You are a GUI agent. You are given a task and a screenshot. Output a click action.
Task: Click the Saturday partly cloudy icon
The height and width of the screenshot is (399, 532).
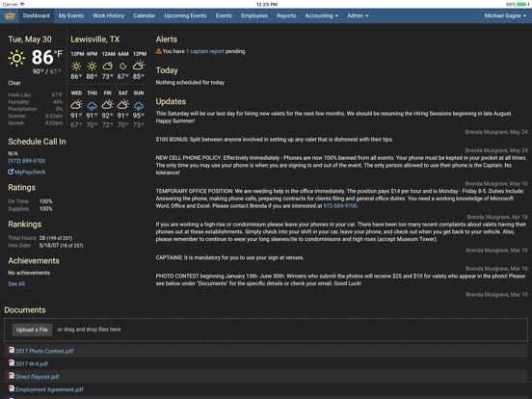pos(122,104)
